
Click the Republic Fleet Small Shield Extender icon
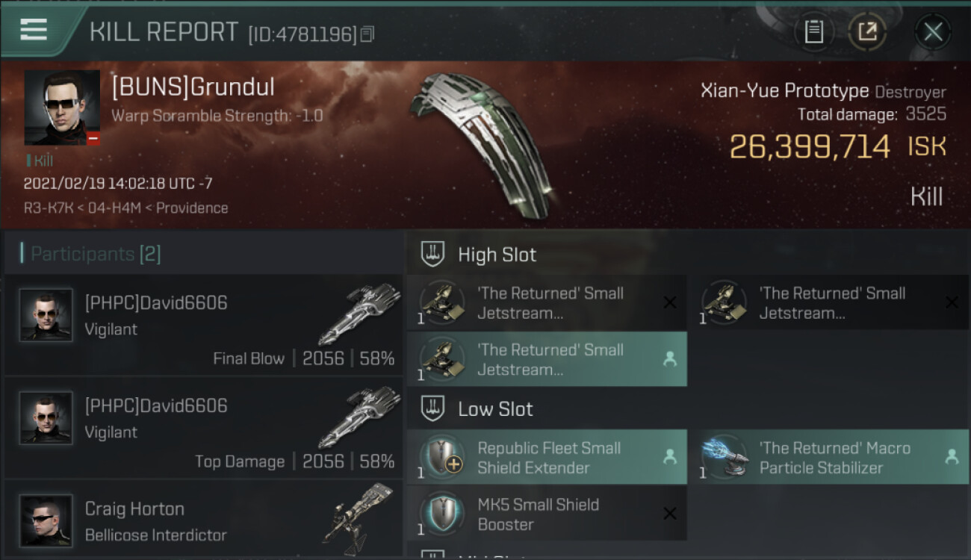tap(442, 458)
